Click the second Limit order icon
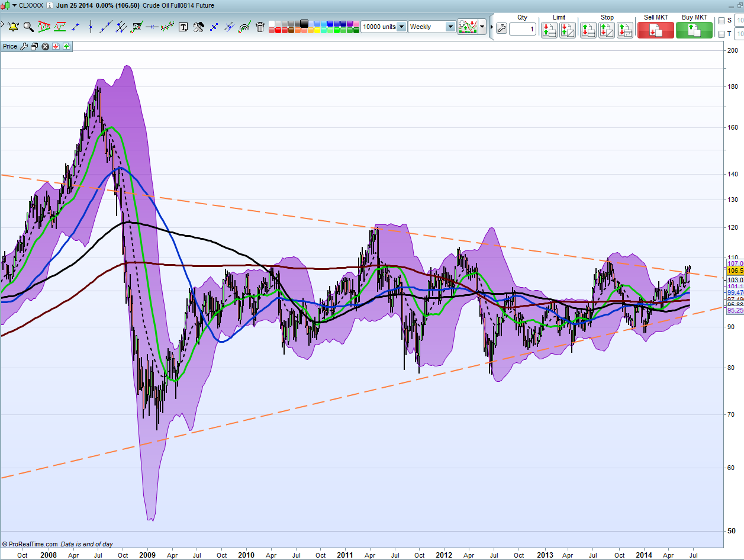This screenshot has width=744, height=560. tap(568, 30)
